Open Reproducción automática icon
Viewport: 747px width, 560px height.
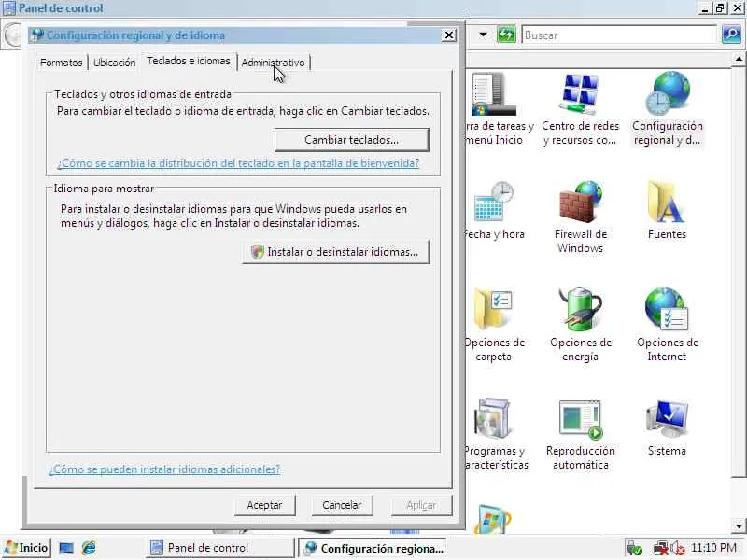(x=580, y=434)
